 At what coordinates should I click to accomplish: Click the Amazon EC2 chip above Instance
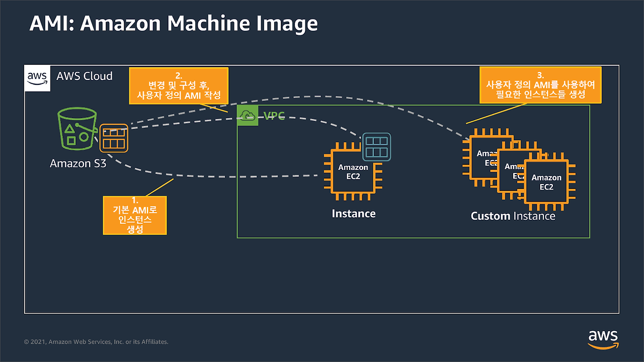(x=353, y=171)
